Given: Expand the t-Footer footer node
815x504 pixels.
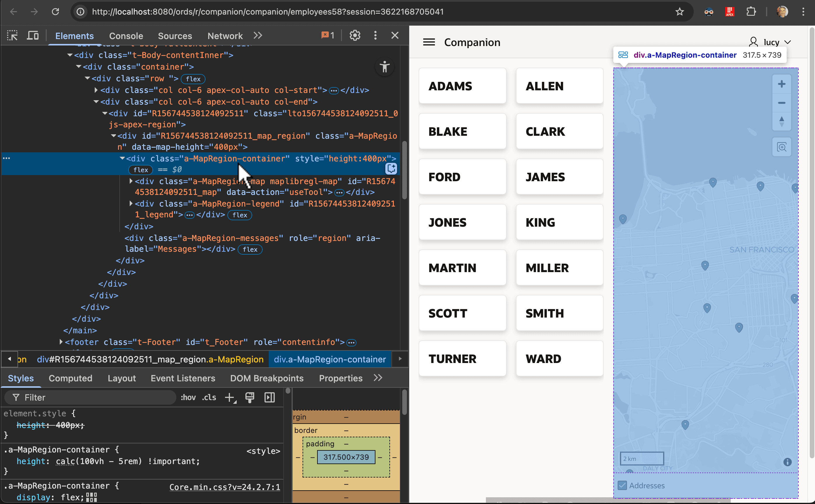Looking at the screenshot, I should point(61,342).
